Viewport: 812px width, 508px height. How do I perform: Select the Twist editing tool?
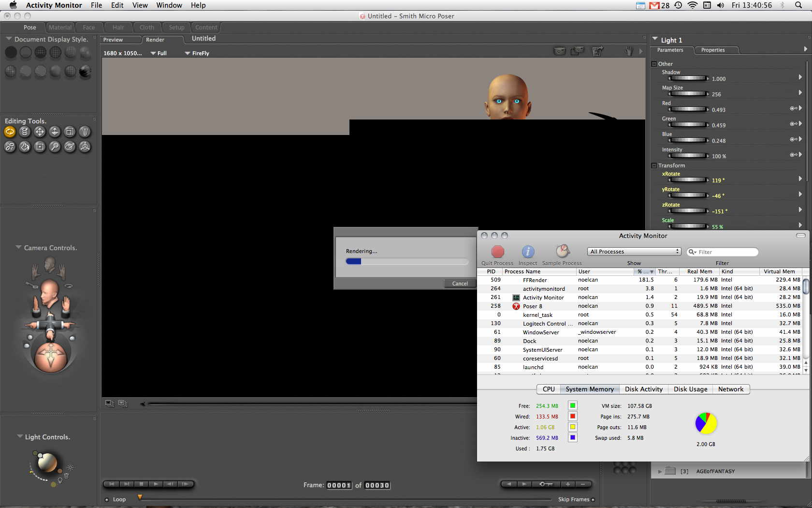[x=25, y=132]
